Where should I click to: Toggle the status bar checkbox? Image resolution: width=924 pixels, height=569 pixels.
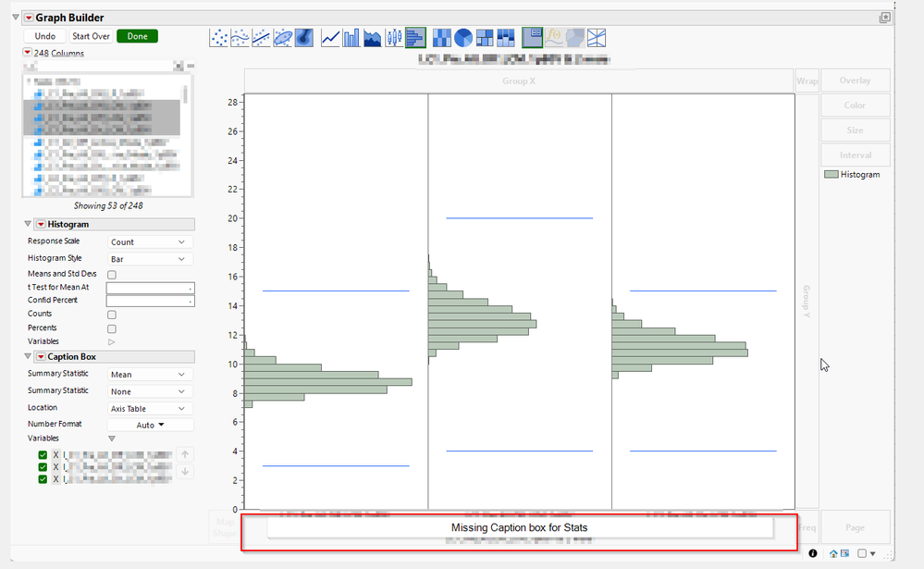coord(862,553)
